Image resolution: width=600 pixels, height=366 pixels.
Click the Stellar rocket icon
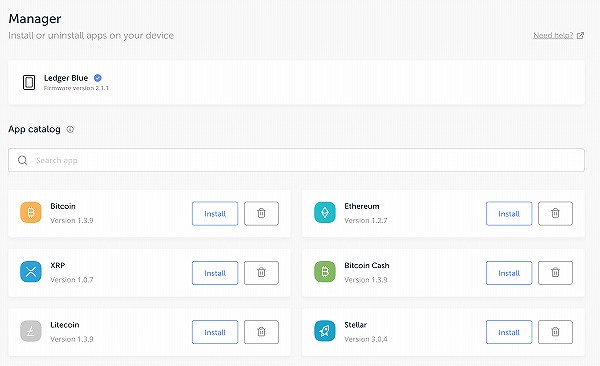[x=324, y=331]
